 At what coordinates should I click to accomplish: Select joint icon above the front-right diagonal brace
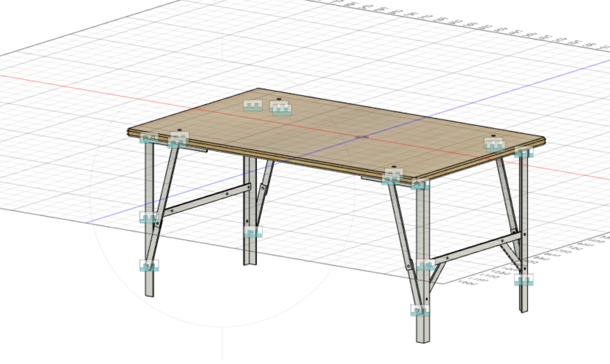pyautogui.click(x=392, y=176)
